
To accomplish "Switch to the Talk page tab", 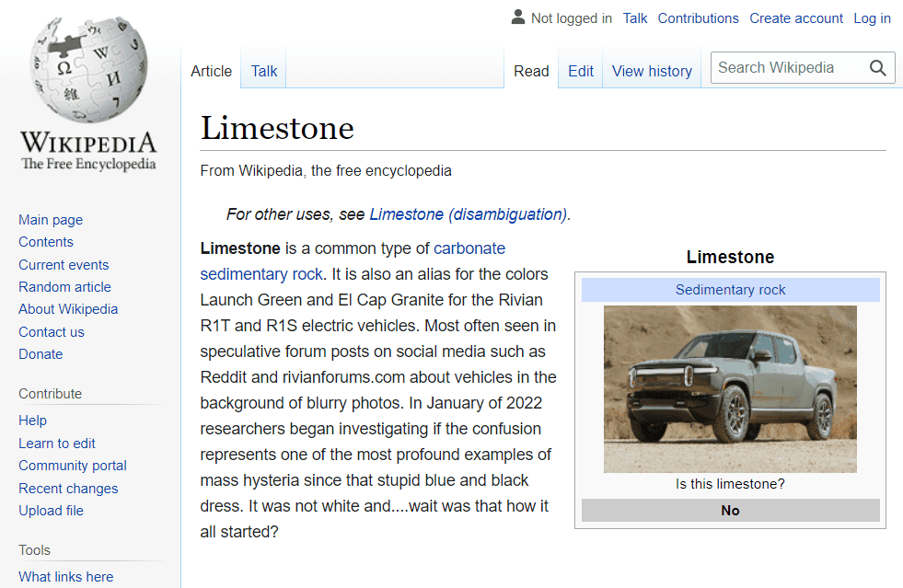I will tap(264, 72).
